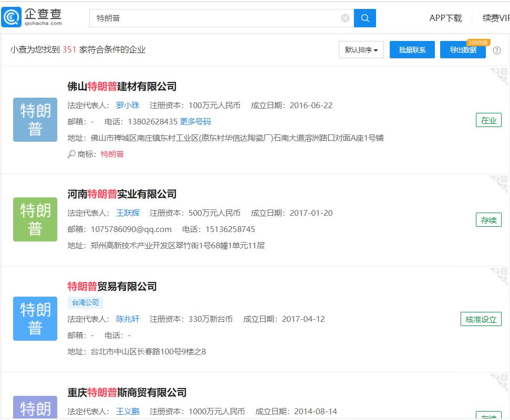Open legal representative 陈兆轩
Image resolution: width=510 pixels, height=420 pixels.
pyautogui.click(x=128, y=319)
